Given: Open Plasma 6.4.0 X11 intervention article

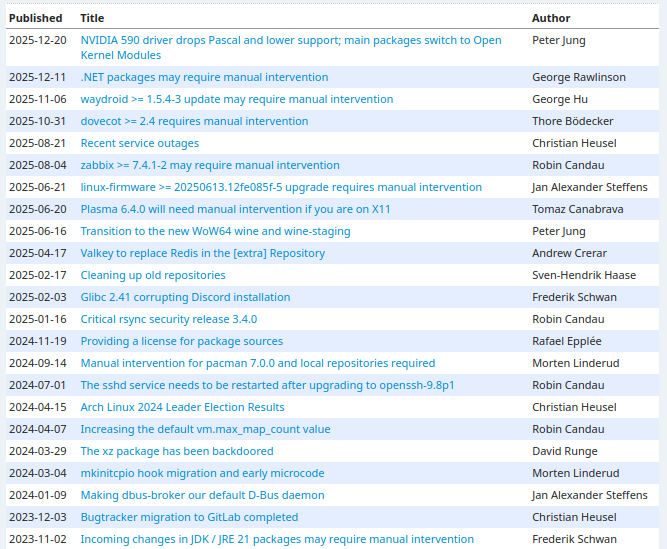Looking at the screenshot, I should pyautogui.click(x=235, y=209).
